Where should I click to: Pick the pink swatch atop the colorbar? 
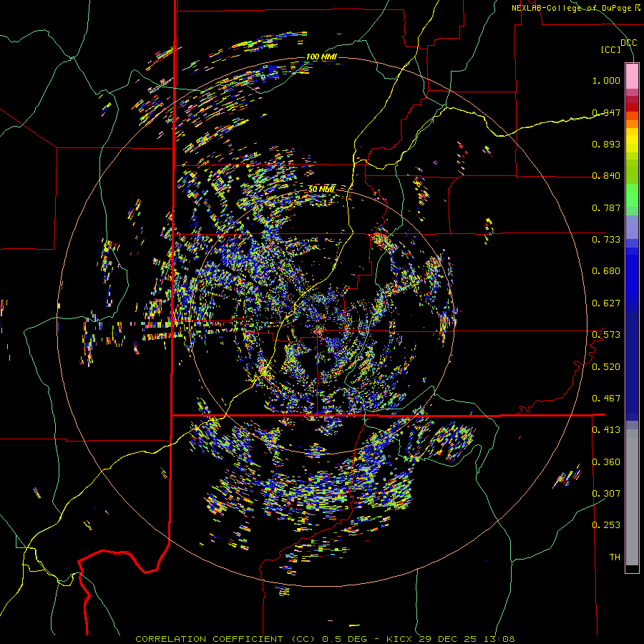coord(632,76)
